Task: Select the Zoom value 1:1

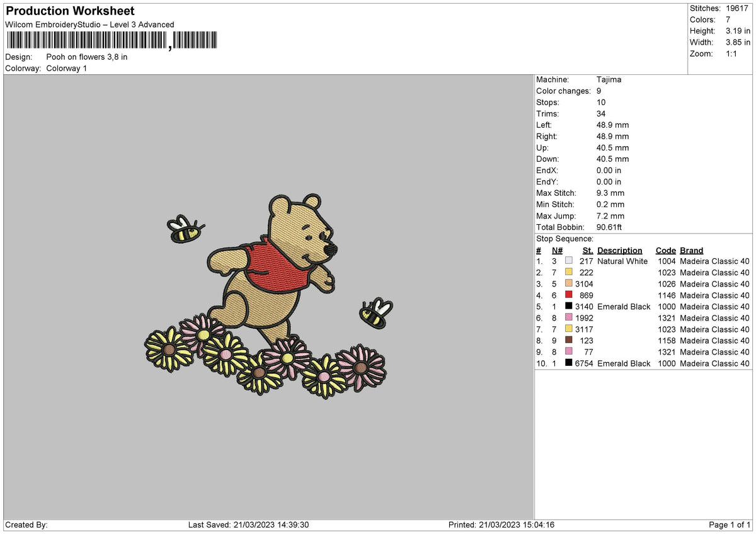Action: [x=733, y=54]
